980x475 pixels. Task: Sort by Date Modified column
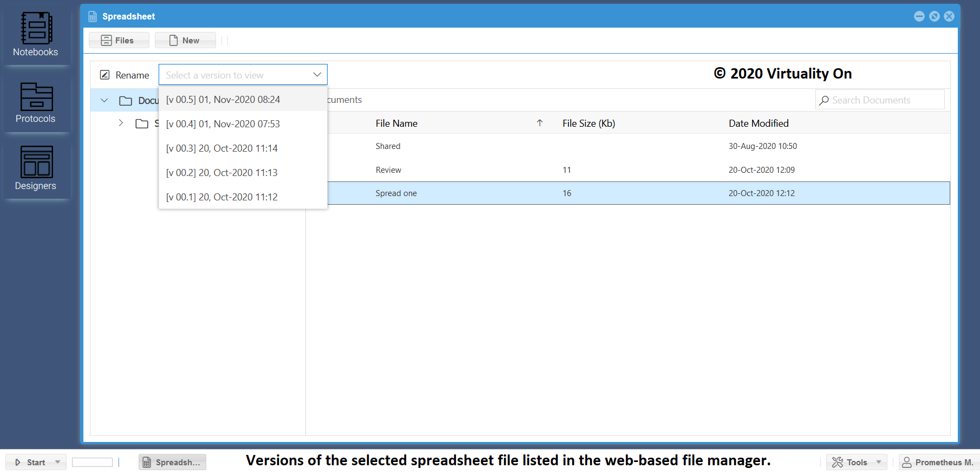(759, 123)
